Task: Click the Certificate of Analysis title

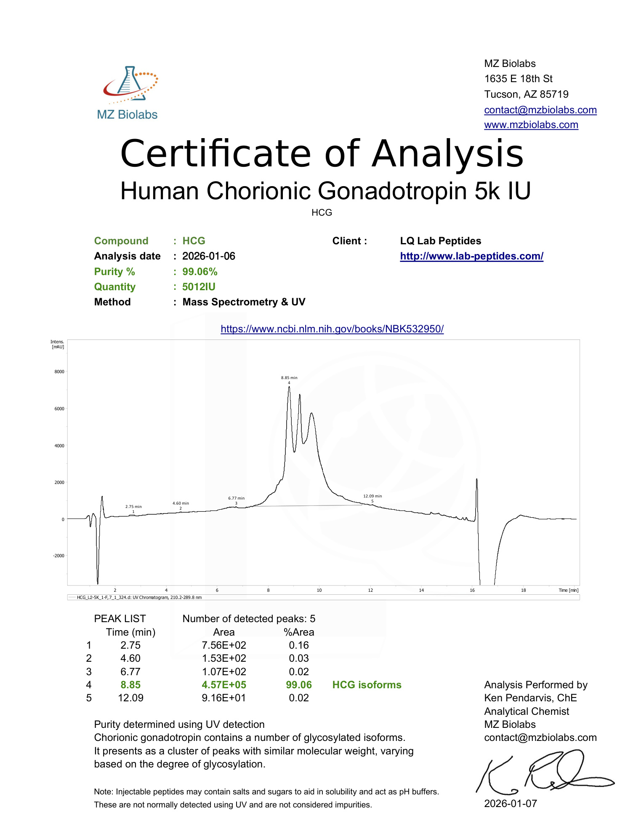Action: point(322,153)
